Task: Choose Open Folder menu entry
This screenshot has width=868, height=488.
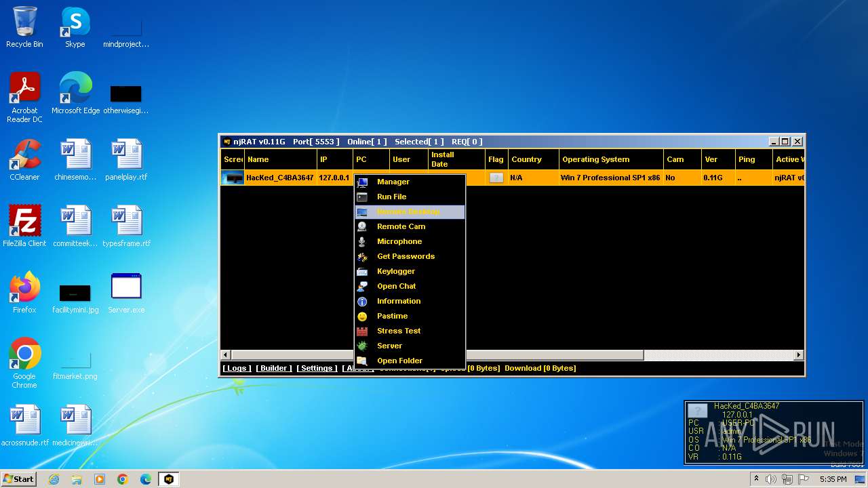Action: pos(410,361)
